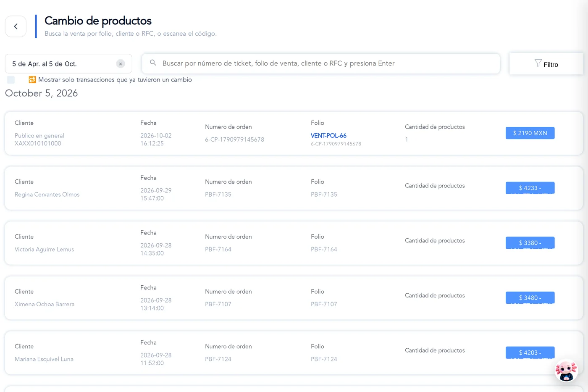Open the Filtro filter button

point(546,64)
